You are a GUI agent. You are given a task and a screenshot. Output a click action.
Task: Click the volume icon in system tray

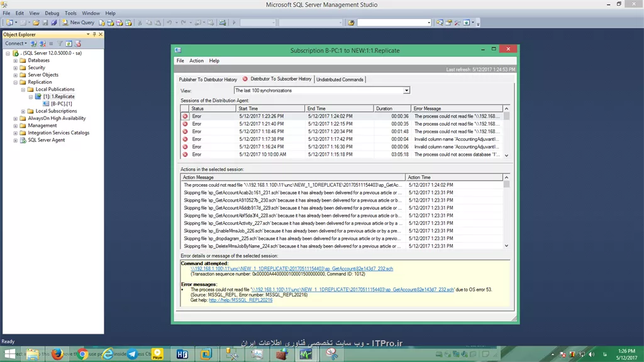click(x=591, y=354)
